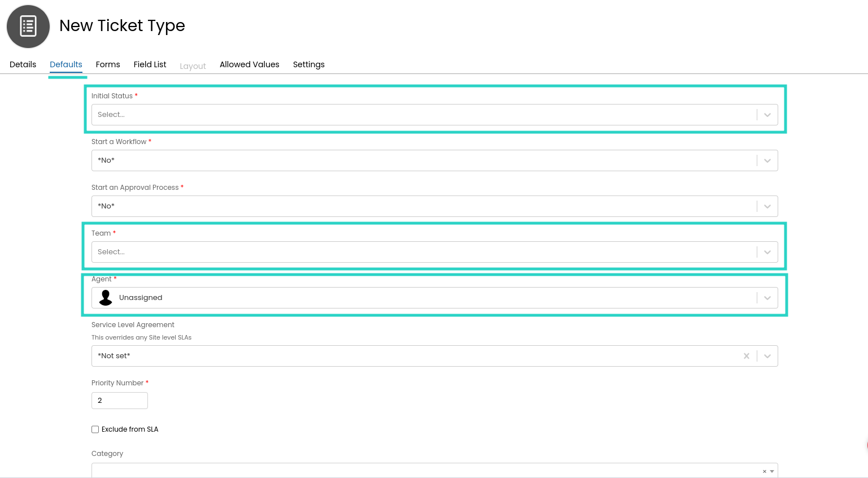Viewport: 868px width, 478px height.
Task: Click the Initial Status select field
Action: point(424,115)
